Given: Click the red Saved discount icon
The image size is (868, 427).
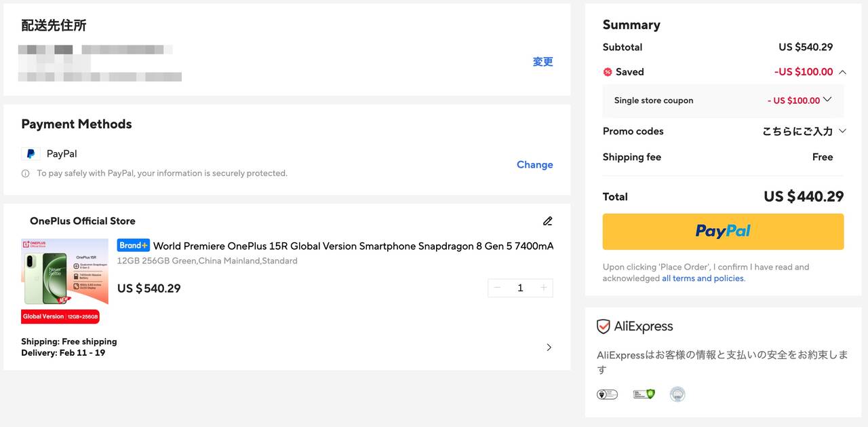Looking at the screenshot, I should (x=608, y=72).
